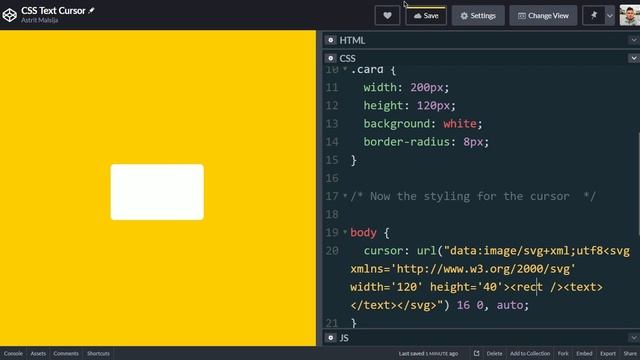
Task: Share the pen
Action: [630, 353]
